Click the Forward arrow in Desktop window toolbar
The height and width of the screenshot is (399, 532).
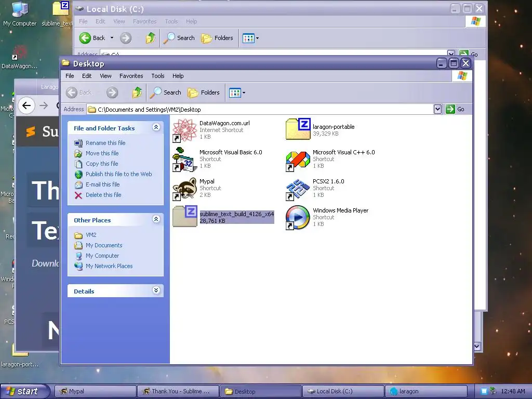click(112, 92)
